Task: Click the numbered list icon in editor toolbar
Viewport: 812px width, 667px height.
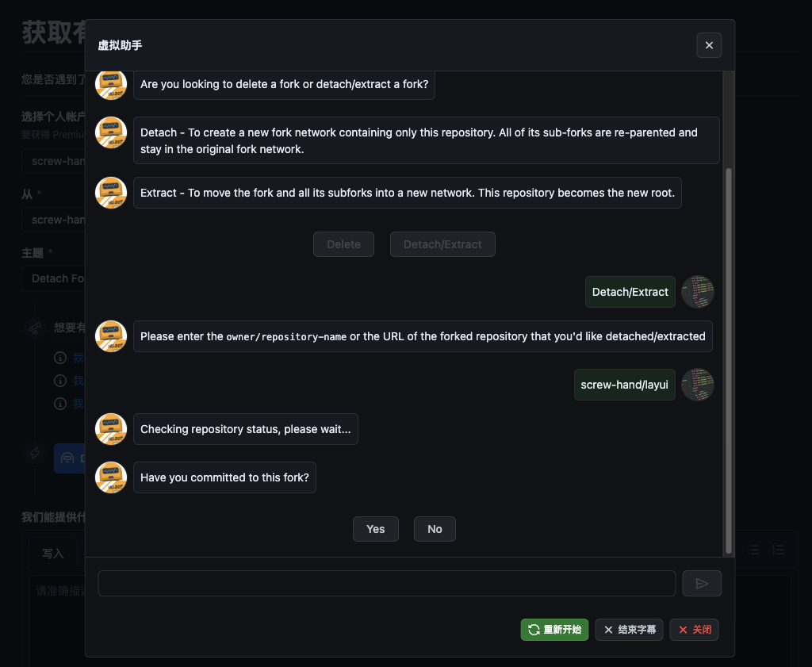Action: tap(778, 550)
